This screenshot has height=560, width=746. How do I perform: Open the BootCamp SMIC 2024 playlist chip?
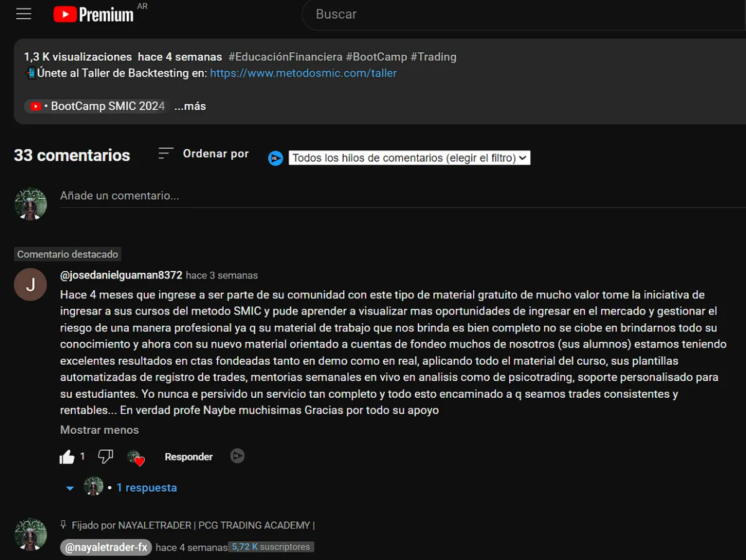click(x=97, y=106)
